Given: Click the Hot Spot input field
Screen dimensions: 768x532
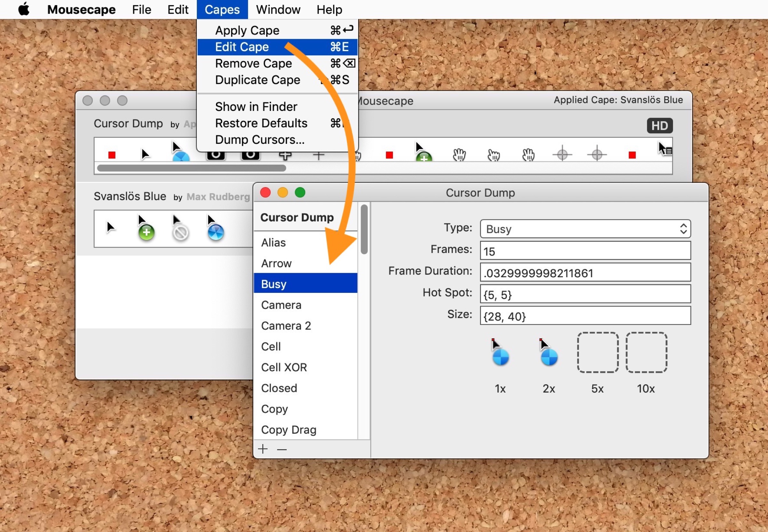Looking at the screenshot, I should (x=585, y=294).
